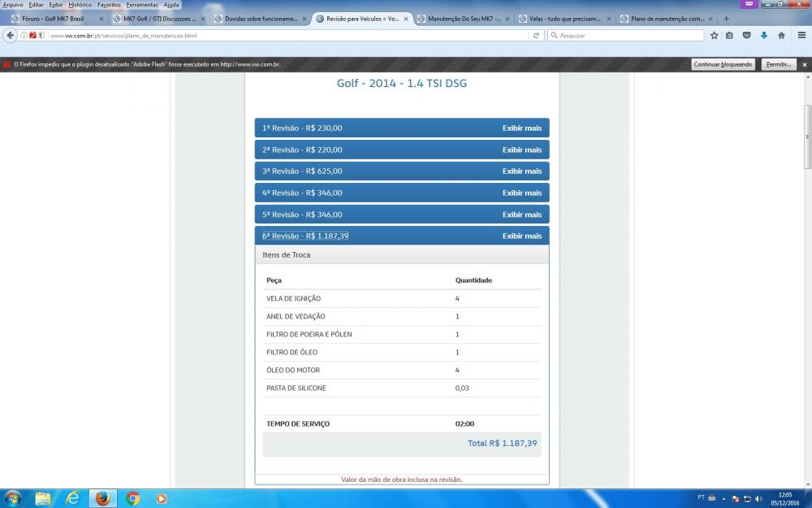Image resolution: width=812 pixels, height=508 pixels.
Task: Open the Firefox downloads arrow
Action: (764, 35)
